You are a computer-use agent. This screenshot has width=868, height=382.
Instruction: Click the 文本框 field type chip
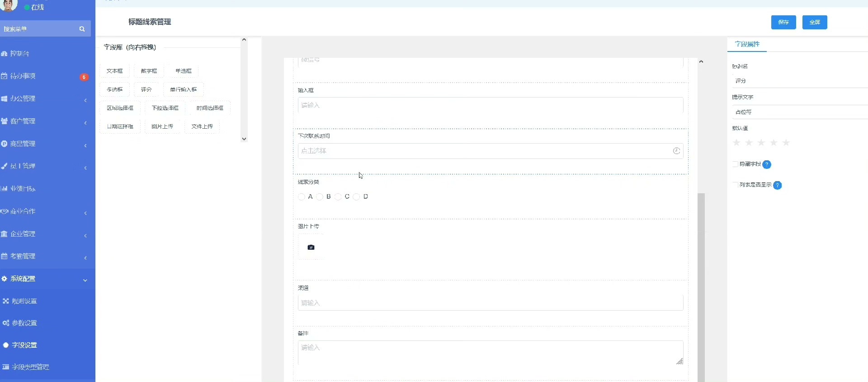[x=115, y=71]
